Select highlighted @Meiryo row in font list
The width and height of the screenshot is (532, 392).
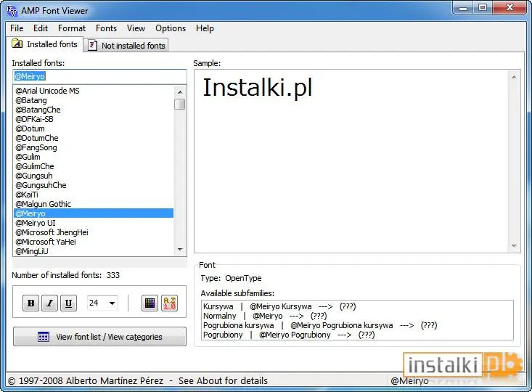(x=94, y=213)
